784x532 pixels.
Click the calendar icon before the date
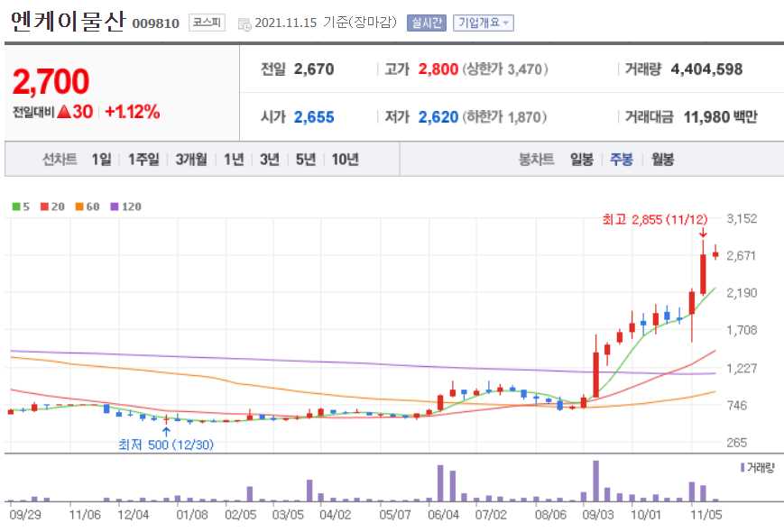[x=244, y=23]
